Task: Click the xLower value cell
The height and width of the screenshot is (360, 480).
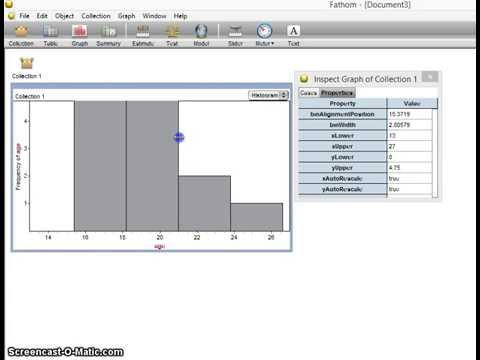Action: pyautogui.click(x=410, y=136)
